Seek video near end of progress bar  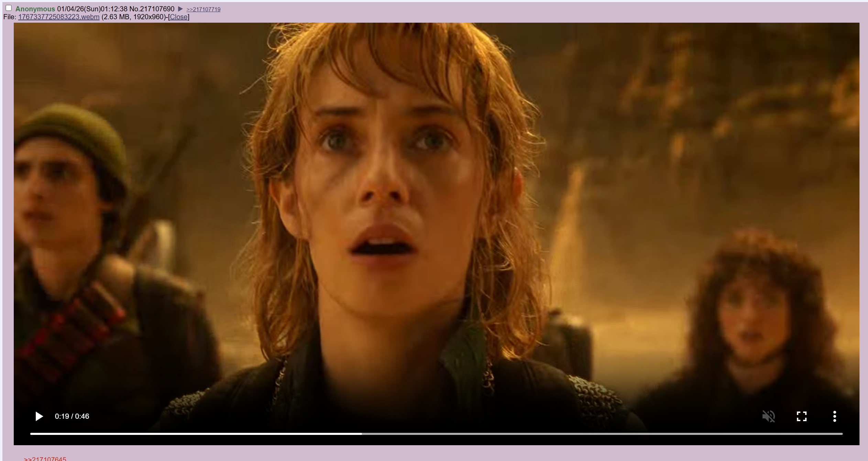click(825, 434)
